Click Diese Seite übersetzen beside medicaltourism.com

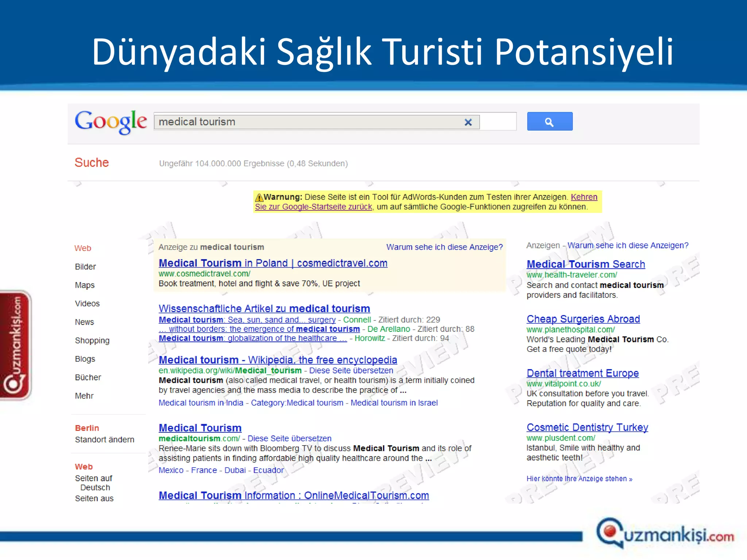coord(290,439)
